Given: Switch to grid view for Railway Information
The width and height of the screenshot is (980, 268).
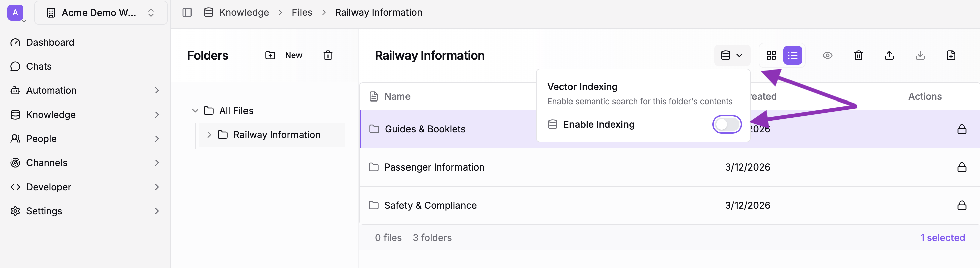Looking at the screenshot, I should tap(771, 55).
